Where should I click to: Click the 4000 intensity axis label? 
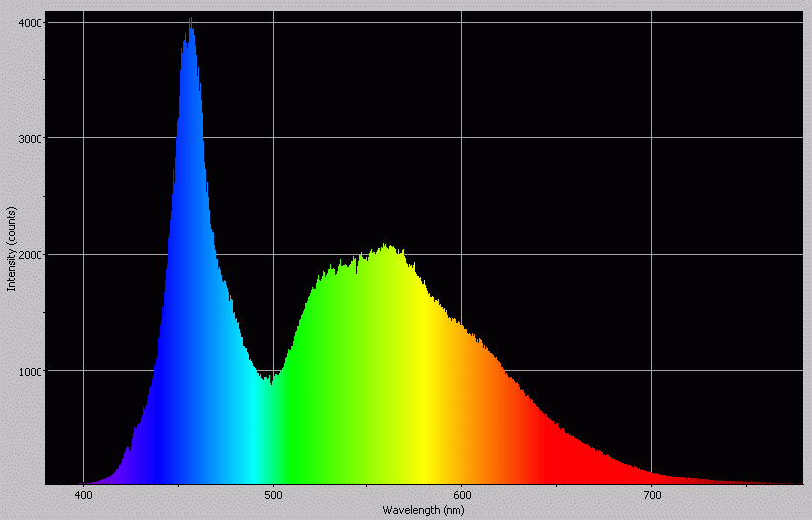coord(32,23)
